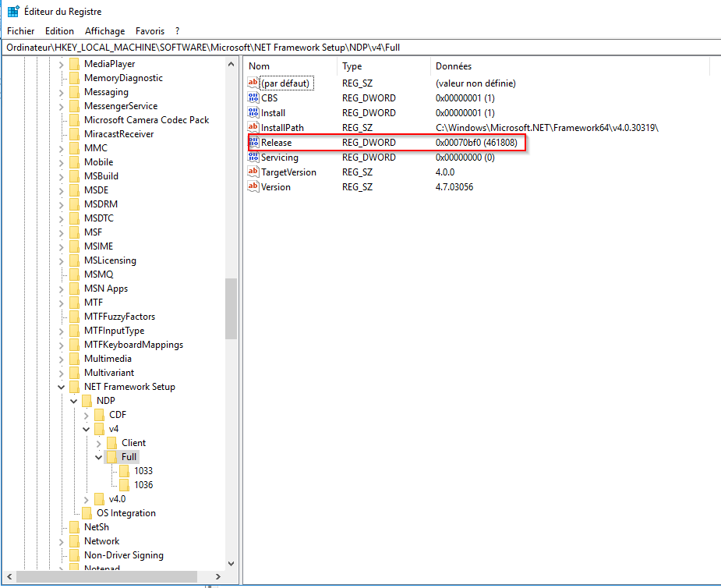Collapse the NDP key
This screenshot has width=721, height=588.
73,402
